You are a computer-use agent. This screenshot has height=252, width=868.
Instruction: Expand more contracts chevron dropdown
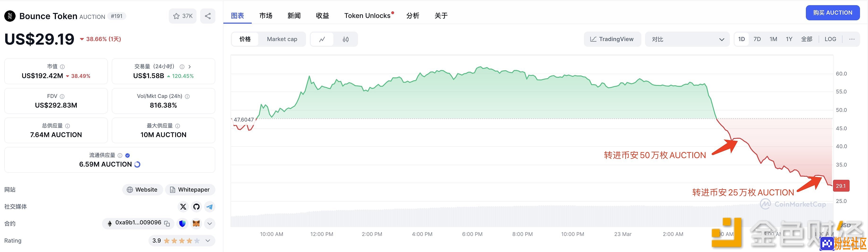tap(210, 223)
